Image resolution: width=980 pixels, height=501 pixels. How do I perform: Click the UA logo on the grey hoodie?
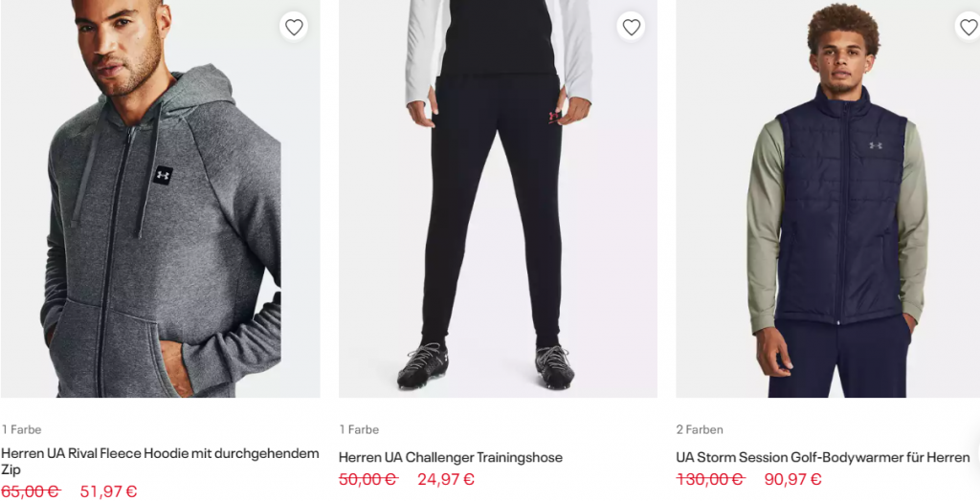(164, 175)
